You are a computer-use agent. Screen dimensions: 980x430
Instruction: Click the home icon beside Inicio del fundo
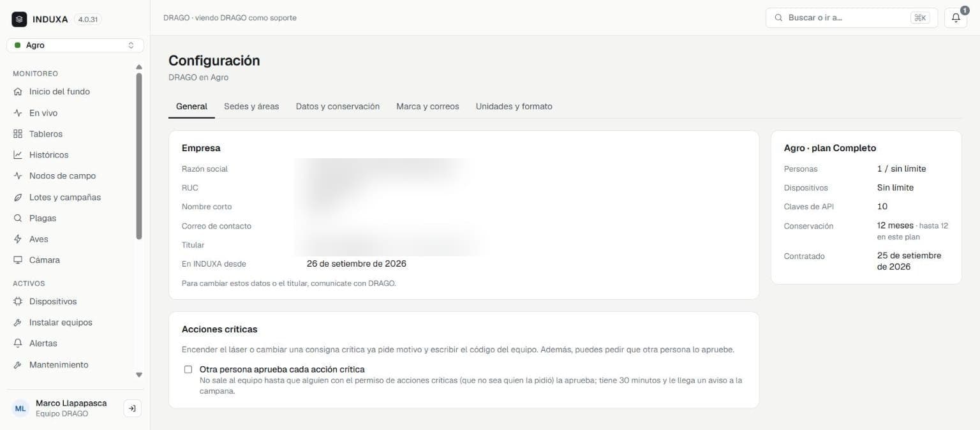pyautogui.click(x=18, y=91)
